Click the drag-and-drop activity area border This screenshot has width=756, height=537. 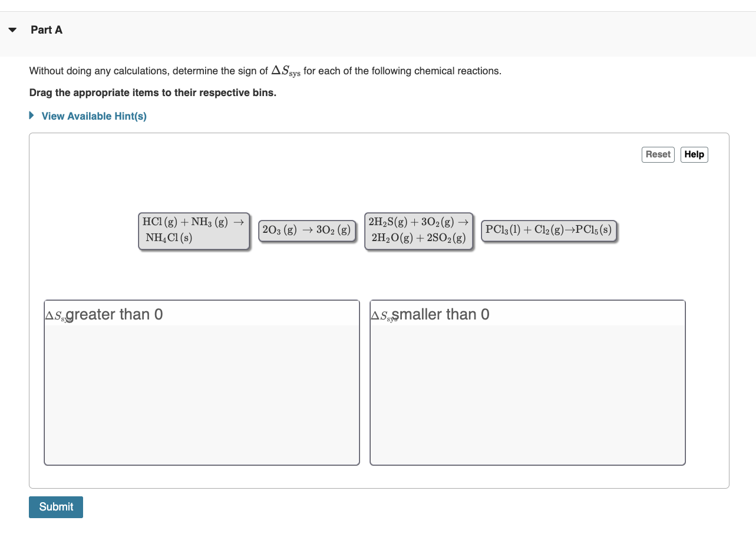point(378,133)
